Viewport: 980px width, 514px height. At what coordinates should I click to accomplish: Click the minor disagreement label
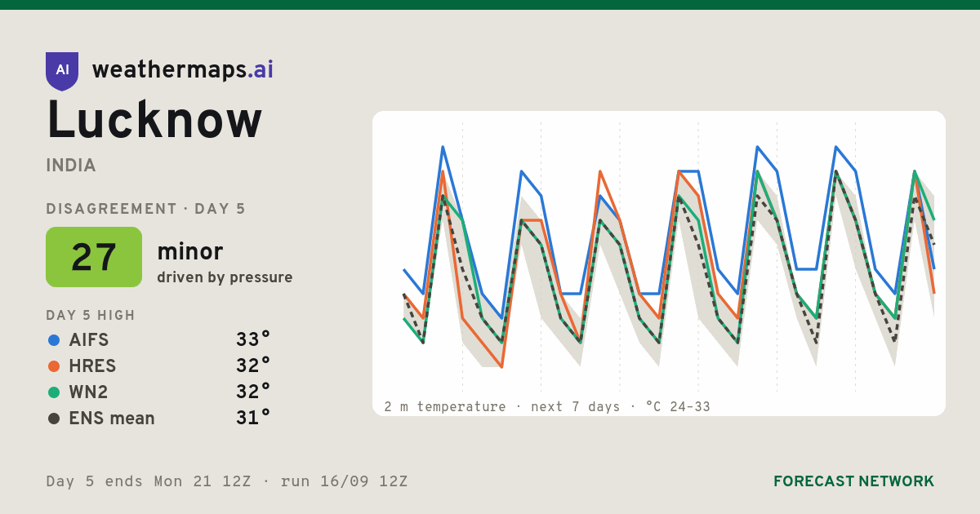pyautogui.click(x=189, y=251)
